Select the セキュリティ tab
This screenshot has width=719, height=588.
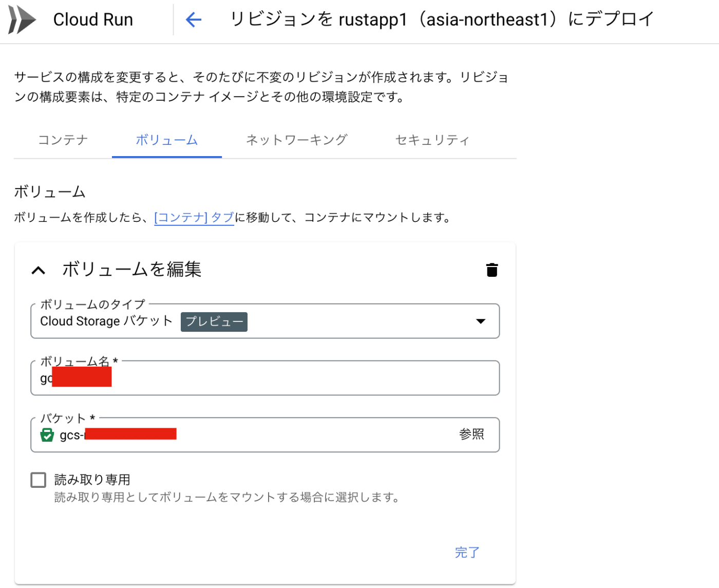tap(432, 140)
